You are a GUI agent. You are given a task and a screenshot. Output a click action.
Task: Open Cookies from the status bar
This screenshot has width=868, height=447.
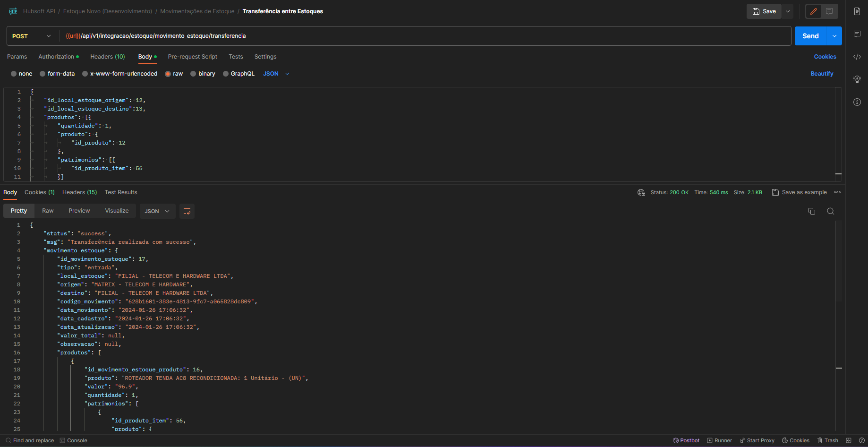(x=796, y=440)
